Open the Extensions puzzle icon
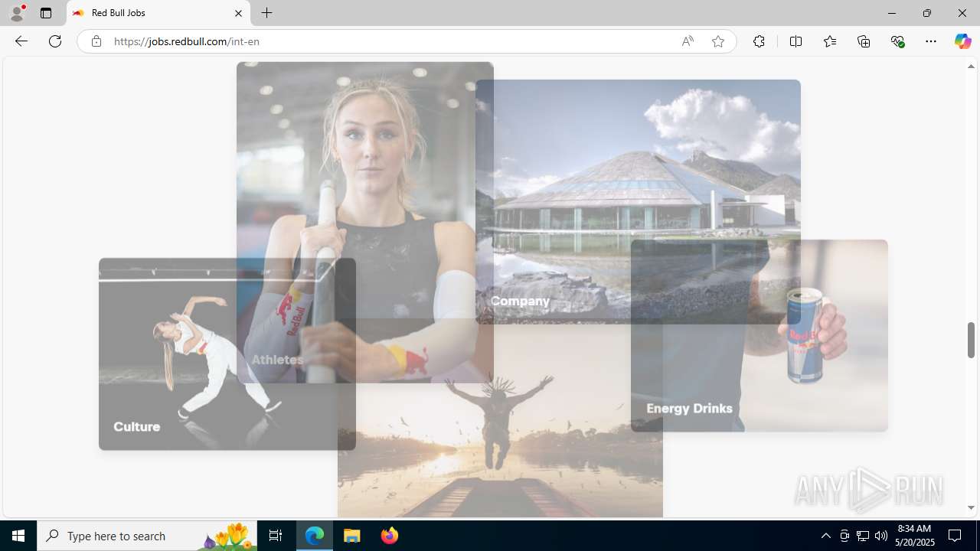The height and width of the screenshot is (551, 980). tap(759, 41)
